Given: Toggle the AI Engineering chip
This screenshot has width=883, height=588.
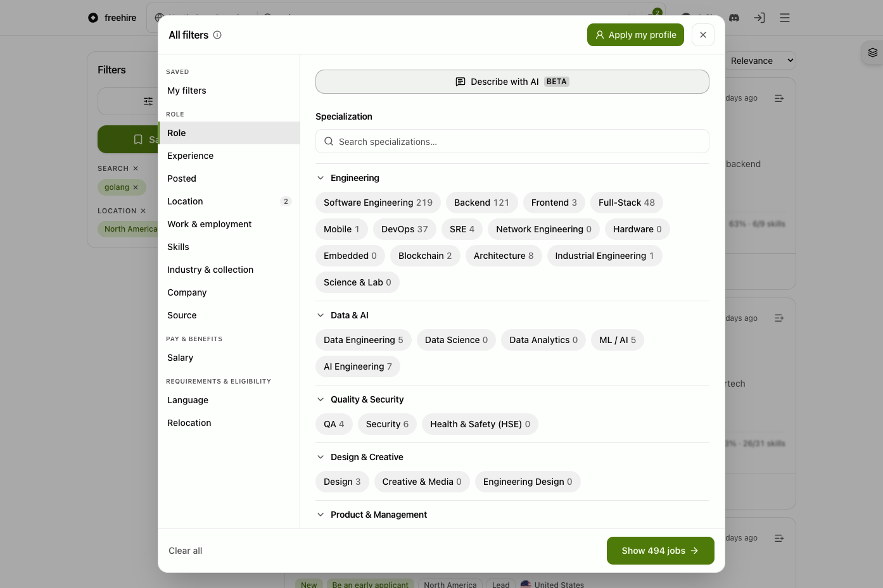Looking at the screenshot, I should (358, 366).
